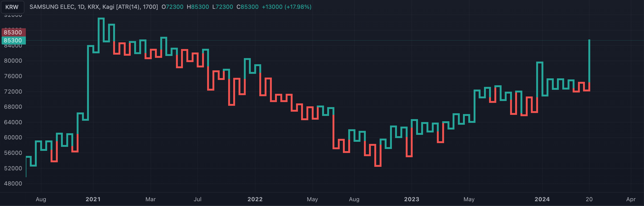
Task: Click the latest tall green Kagi line
Action: tap(589, 61)
